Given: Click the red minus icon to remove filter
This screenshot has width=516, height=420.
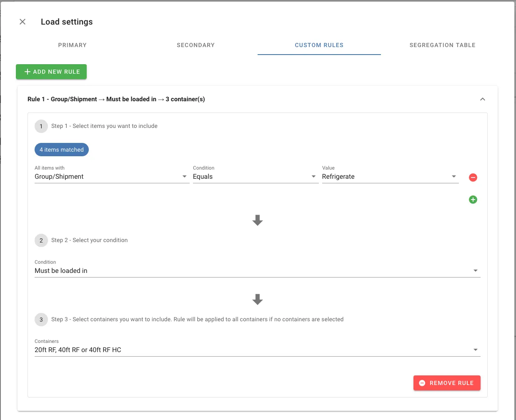Looking at the screenshot, I should click(473, 177).
